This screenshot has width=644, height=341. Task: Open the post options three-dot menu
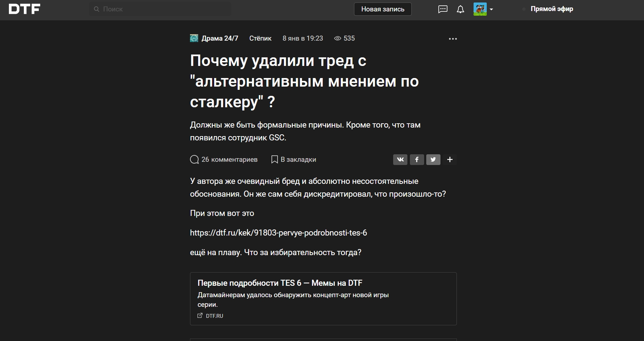(x=453, y=39)
